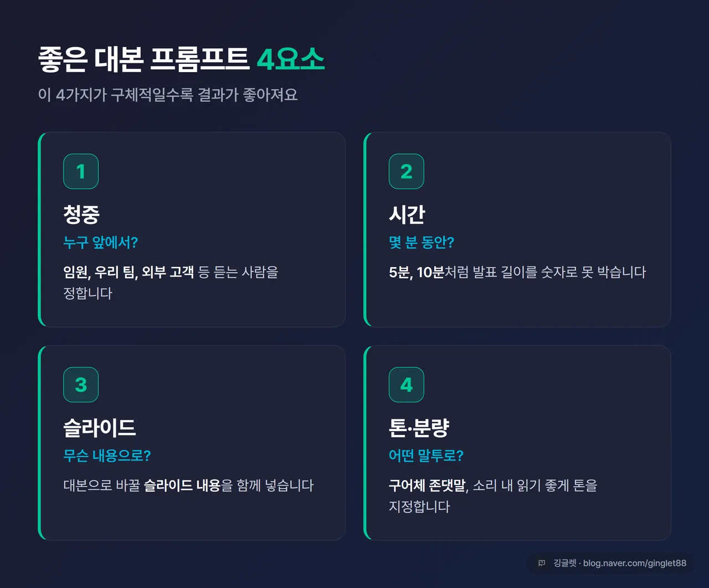The height and width of the screenshot is (588, 709).
Task: Click the number 4 badge icon
Action: click(407, 385)
